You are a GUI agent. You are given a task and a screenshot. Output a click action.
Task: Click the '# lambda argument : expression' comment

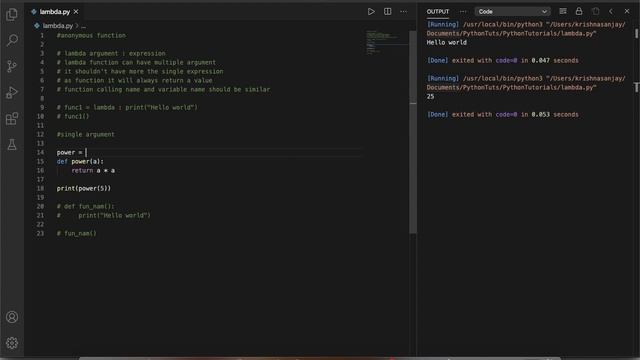tap(111, 53)
